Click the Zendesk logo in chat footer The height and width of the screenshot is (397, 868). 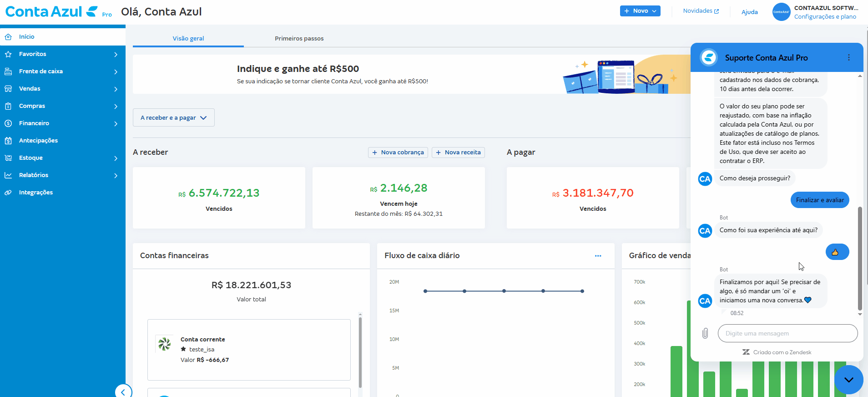click(x=746, y=352)
